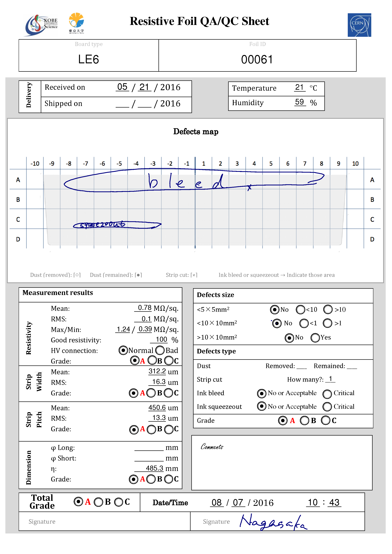Click the Foil ID field 00061

(x=257, y=59)
